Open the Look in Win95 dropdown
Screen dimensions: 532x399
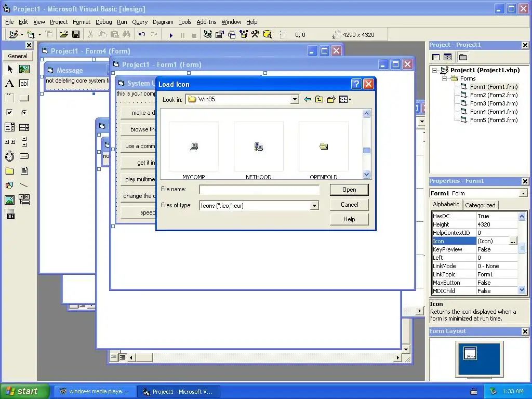tap(295, 99)
